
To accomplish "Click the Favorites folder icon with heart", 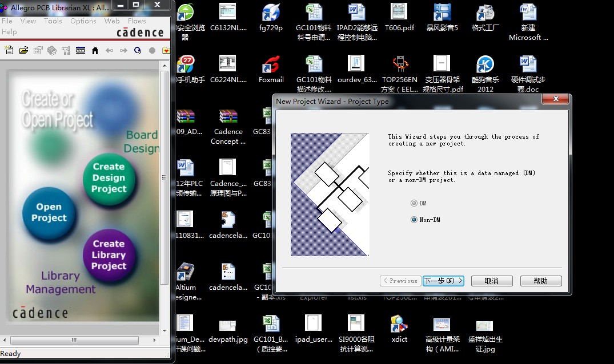I will (x=166, y=50).
